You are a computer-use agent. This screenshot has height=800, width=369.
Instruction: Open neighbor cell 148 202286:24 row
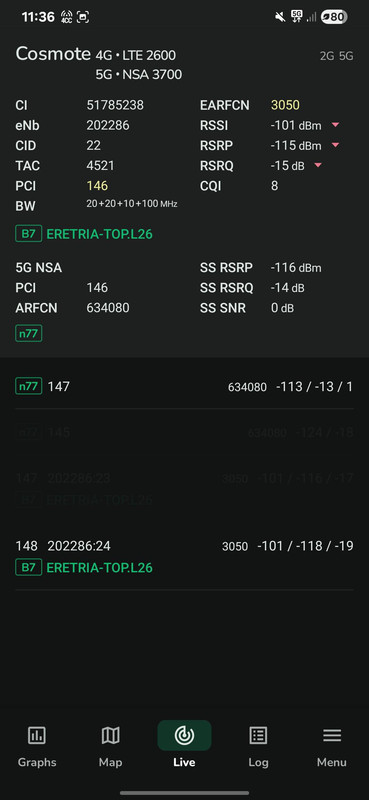pyautogui.click(x=184, y=557)
